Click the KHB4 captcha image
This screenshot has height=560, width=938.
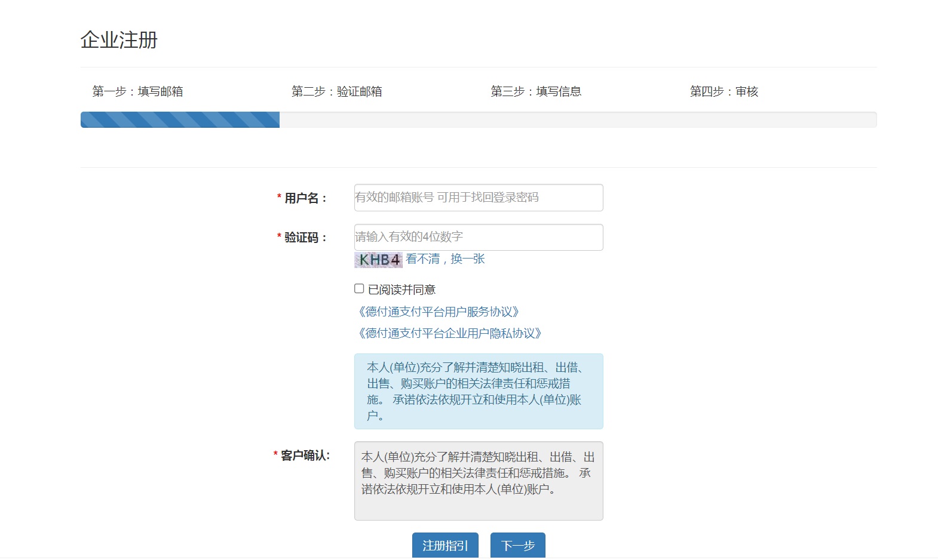pos(378,260)
